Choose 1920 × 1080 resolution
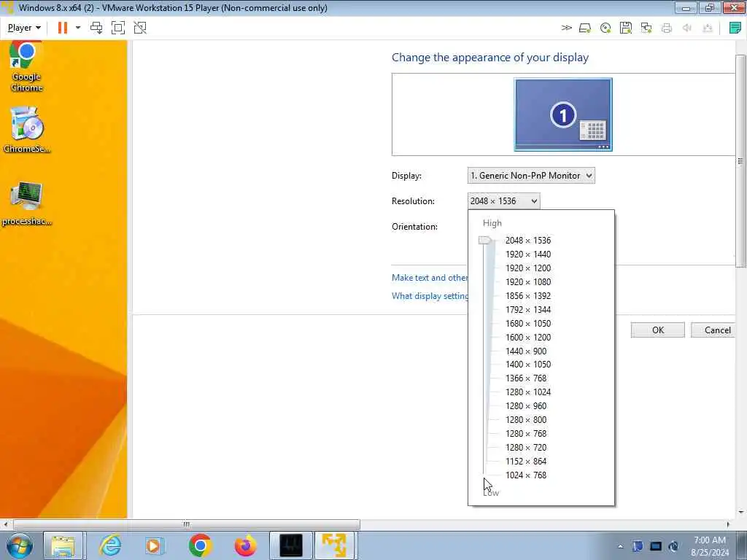This screenshot has width=747, height=560. pos(528,282)
